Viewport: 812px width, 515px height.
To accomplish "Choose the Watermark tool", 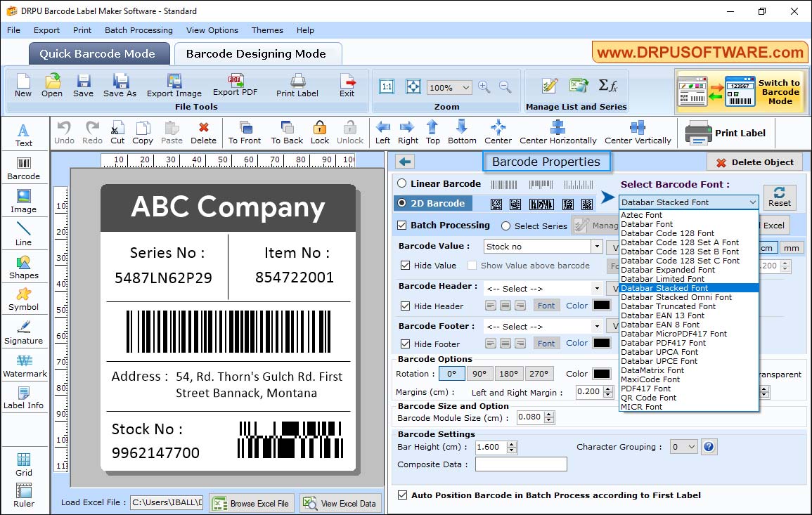I will point(25,366).
